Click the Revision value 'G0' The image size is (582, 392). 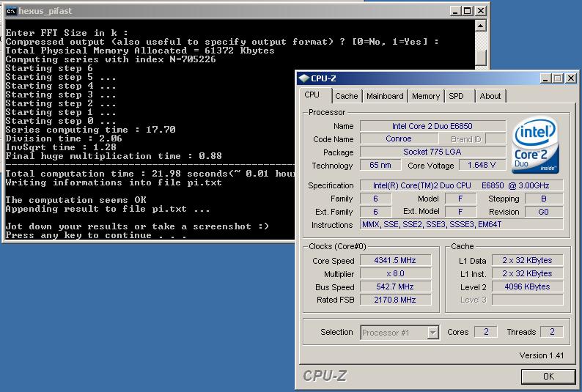tap(544, 212)
